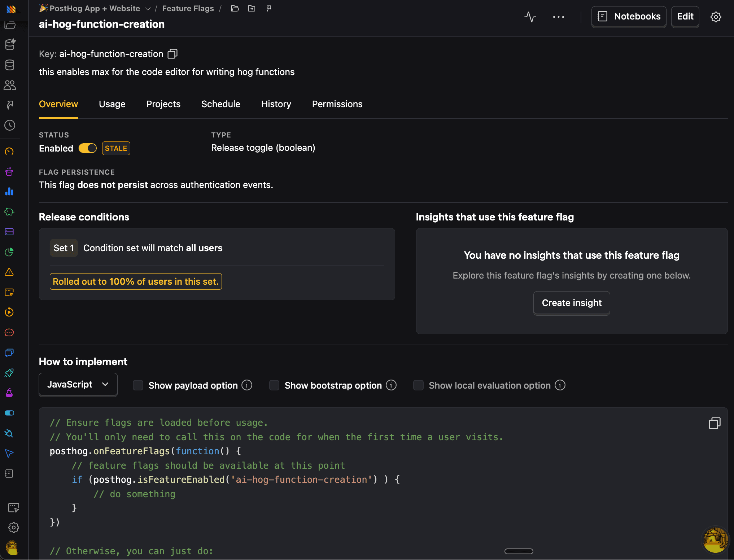Toggle the Enabled status switch
Viewport: 734px width, 560px height.
pos(88,148)
